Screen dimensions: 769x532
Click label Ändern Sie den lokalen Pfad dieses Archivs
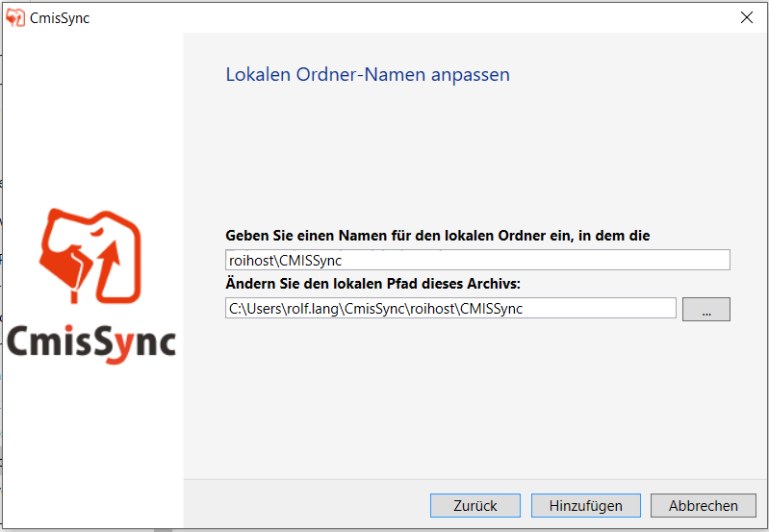click(372, 284)
